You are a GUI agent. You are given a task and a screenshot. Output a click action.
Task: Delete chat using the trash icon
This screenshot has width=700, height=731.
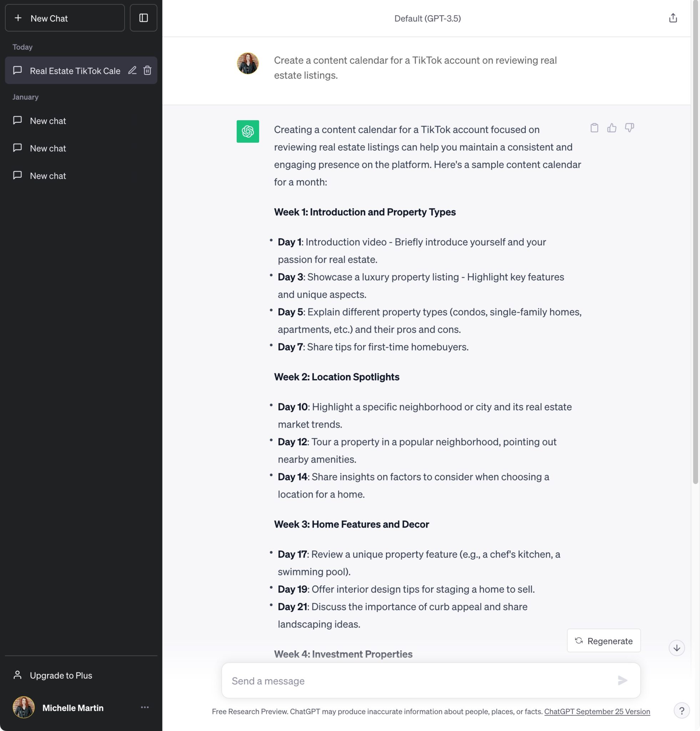148,70
